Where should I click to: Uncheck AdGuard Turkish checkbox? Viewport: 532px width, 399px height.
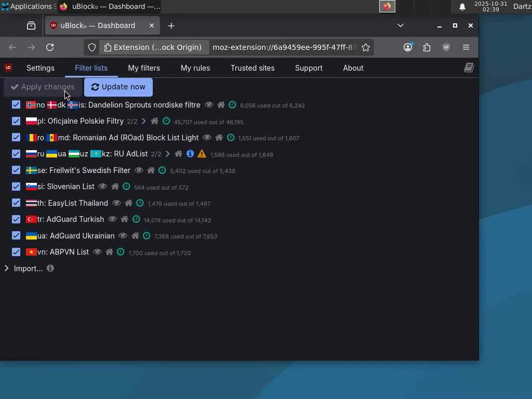(x=16, y=219)
